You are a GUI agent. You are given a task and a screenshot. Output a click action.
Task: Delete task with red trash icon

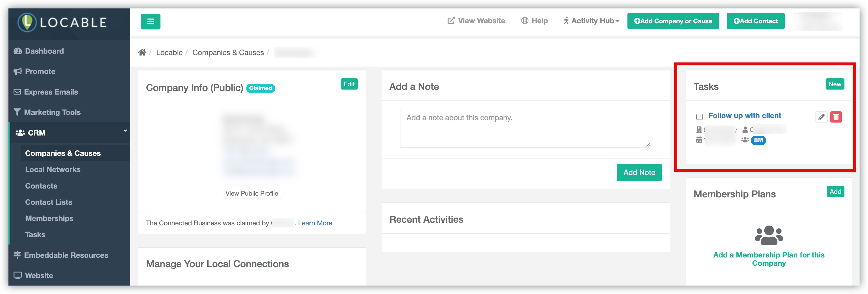click(x=836, y=117)
